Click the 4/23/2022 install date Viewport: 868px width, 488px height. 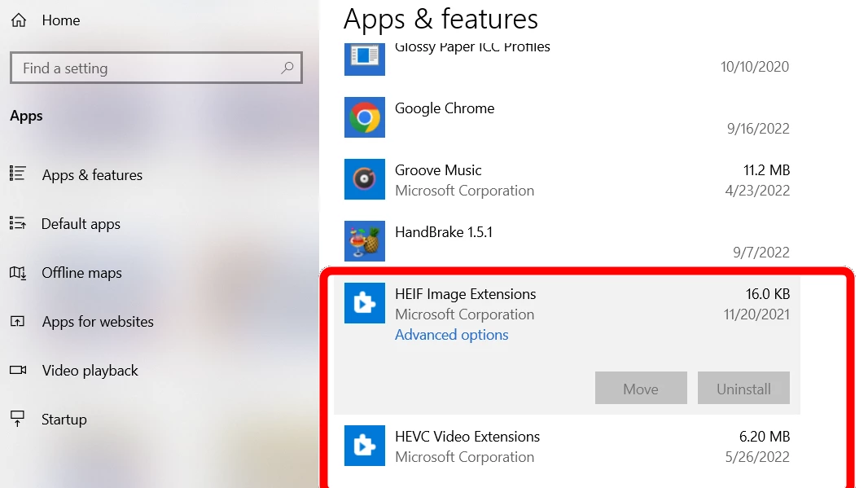click(757, 191)
